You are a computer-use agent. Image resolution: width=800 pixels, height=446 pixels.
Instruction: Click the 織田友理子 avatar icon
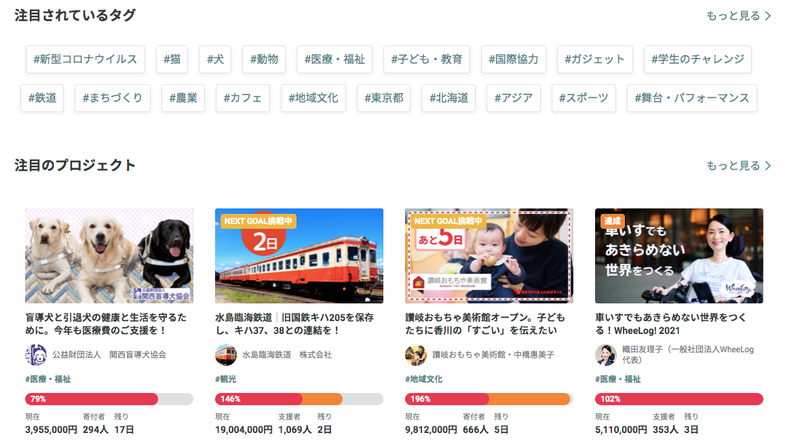(x=606, y=355)
